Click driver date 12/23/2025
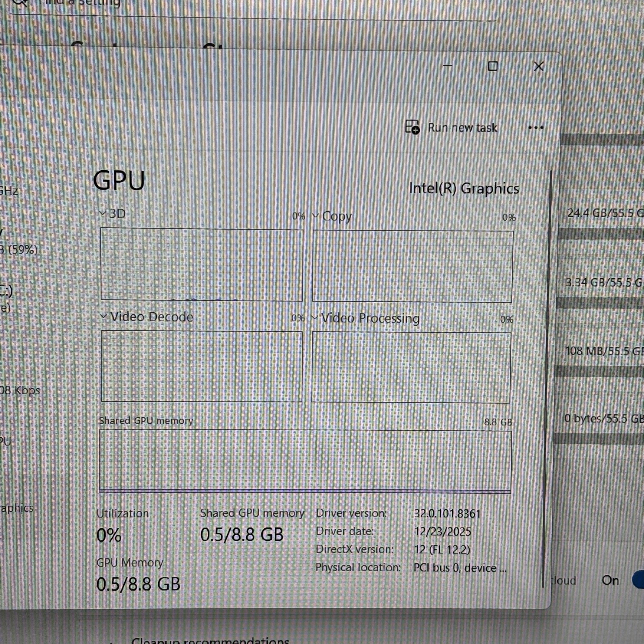 click(442, 531)
